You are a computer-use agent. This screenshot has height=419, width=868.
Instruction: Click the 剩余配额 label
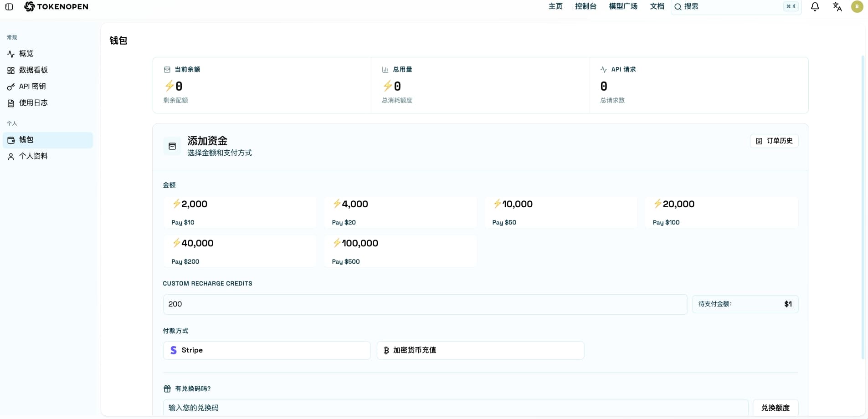tap(175, 100)
